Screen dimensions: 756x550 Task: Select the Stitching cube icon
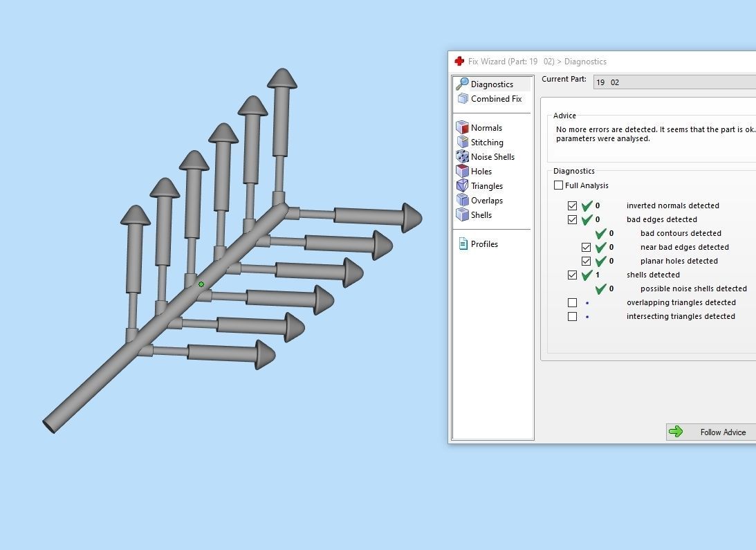(x=462, y=142)
